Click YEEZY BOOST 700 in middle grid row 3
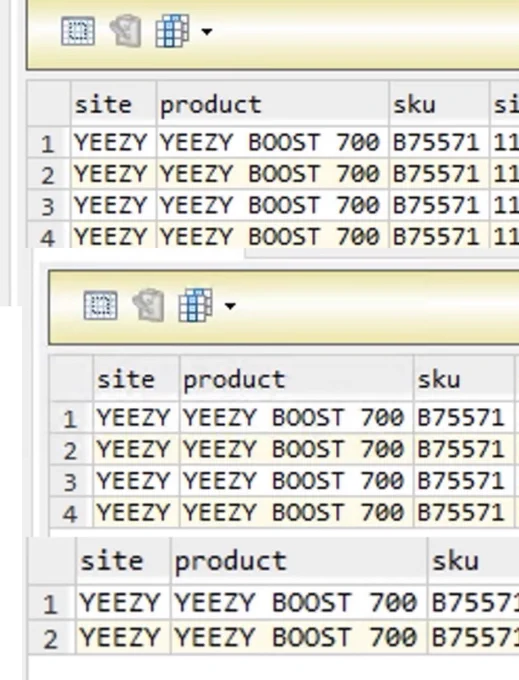Viewport: 519px width, 680px height. pyautogui.click(x=296, y=481)
